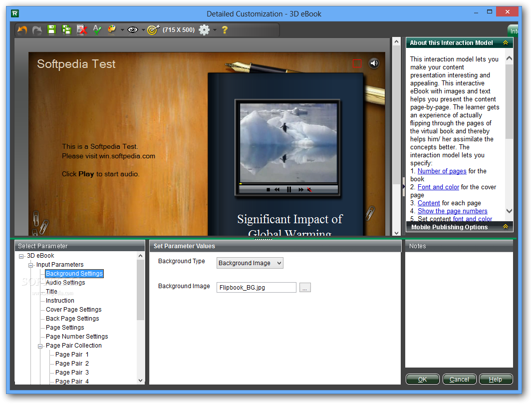
Task: Select Page Pair 4 in tree
Action: [72, 381]
